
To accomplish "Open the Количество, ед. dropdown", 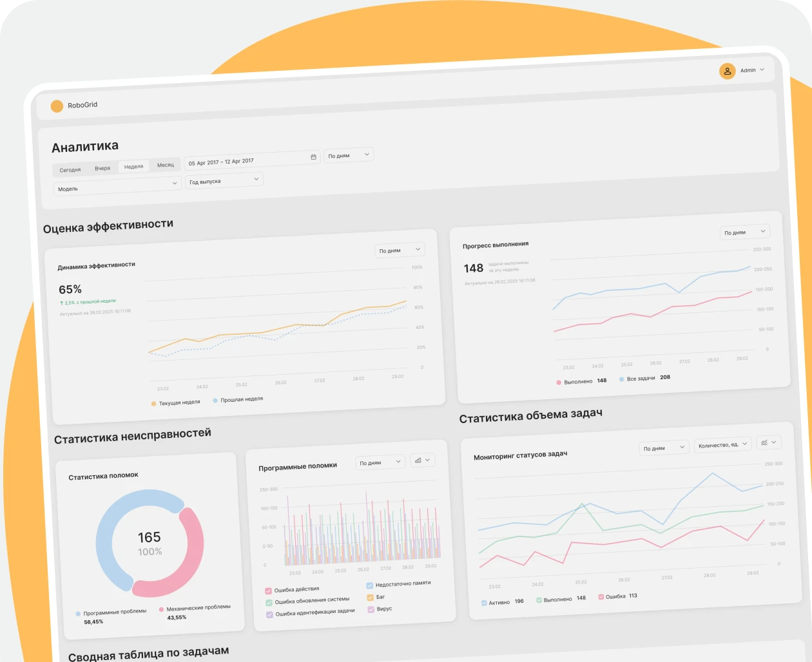I will tap(723, 444).
